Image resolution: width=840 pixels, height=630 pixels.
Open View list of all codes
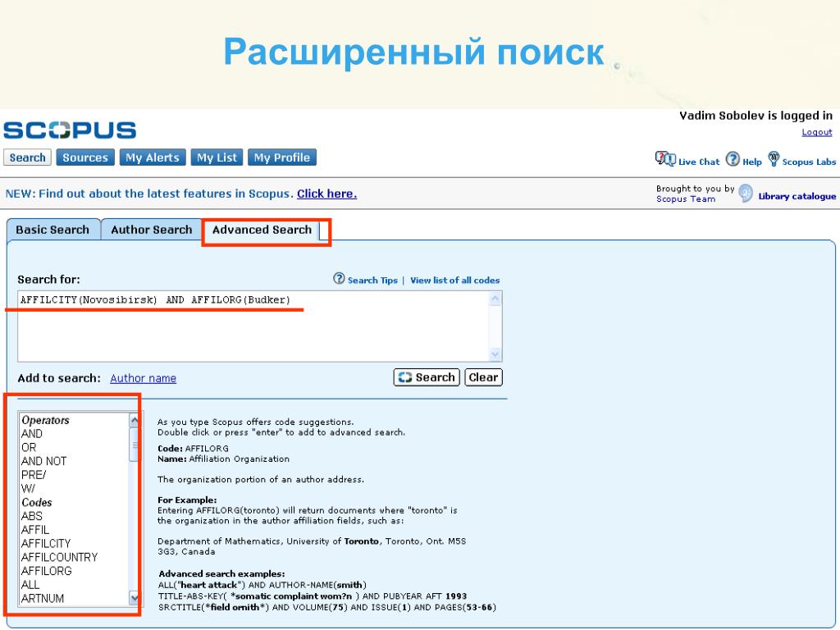[x=454, y=281]
